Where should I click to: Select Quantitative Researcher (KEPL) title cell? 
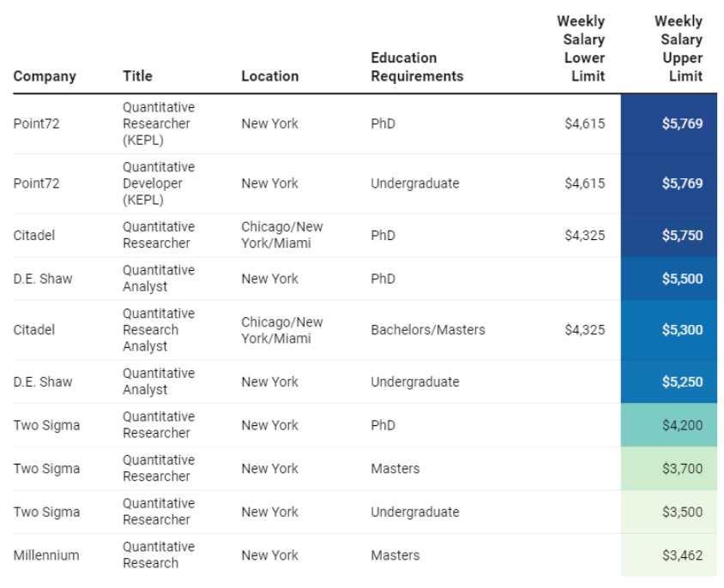point(159,123)
